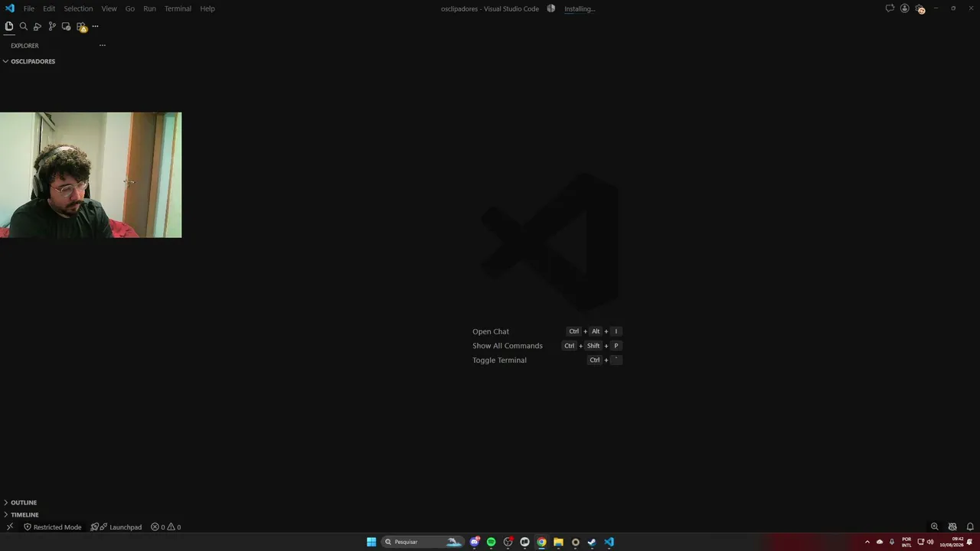Open the View menu

point(109,8)
